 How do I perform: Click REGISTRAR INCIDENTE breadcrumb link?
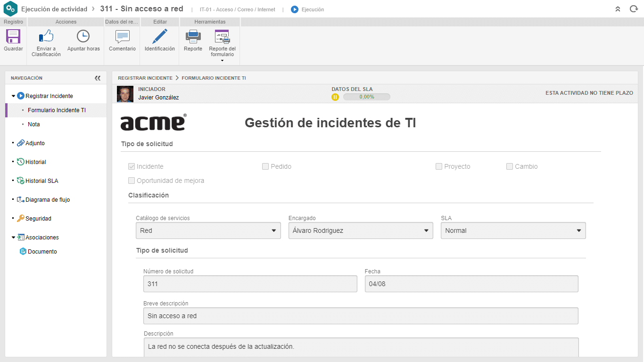(x=145, y=78)
